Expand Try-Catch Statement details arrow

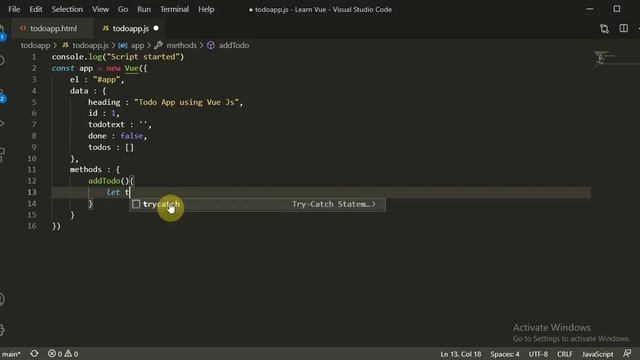point(373,204)
